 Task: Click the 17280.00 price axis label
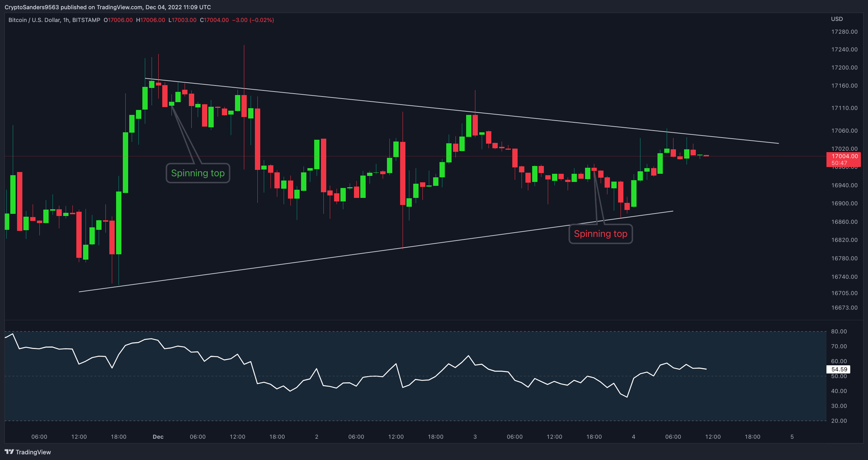click(844, 32)
